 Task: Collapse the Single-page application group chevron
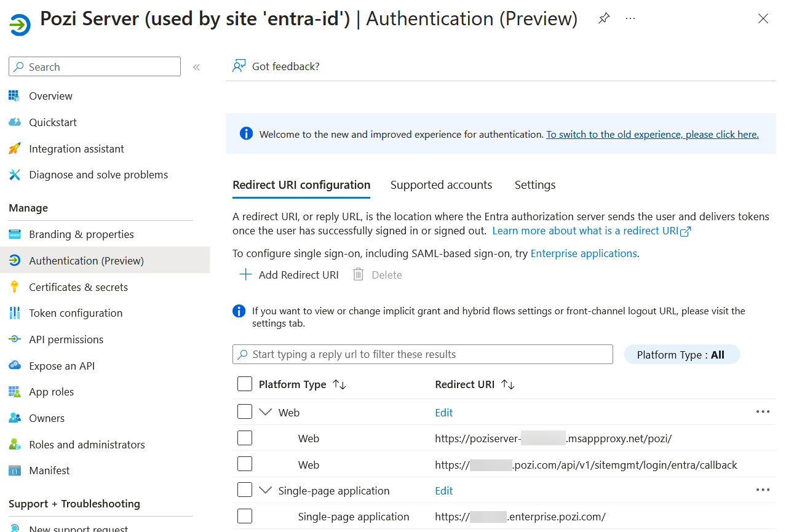265,490
